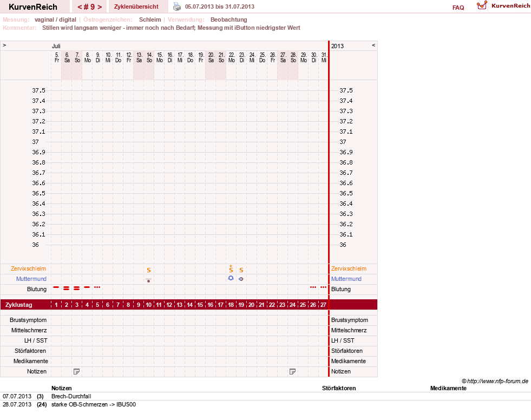The height and width of the screenshot is (420, 531).
Task: Open the KurvenReich link at top right
Action: coord(510,6)
